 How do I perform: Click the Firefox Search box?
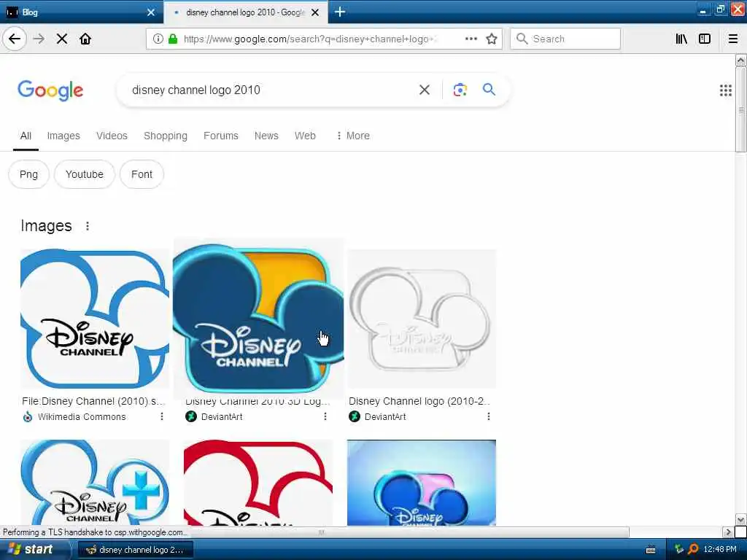(x=565, y=39)
